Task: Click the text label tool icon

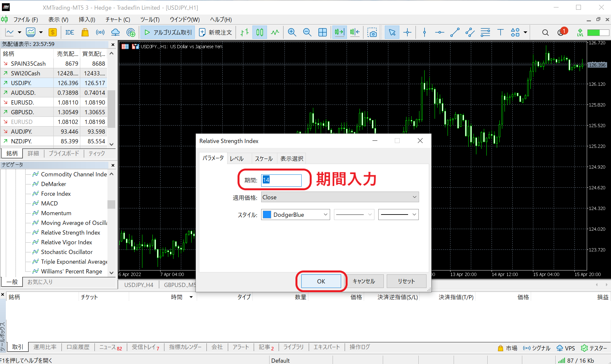Action: 500,32
